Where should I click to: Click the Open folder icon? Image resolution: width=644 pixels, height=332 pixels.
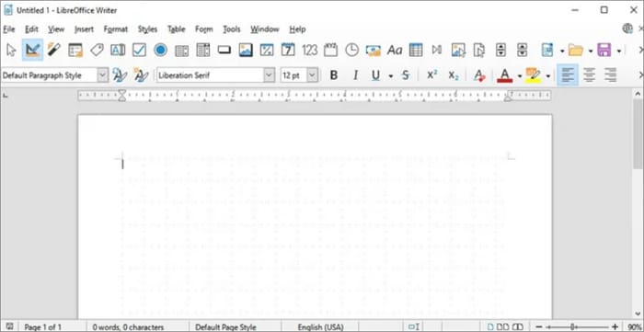click(576, 50)
